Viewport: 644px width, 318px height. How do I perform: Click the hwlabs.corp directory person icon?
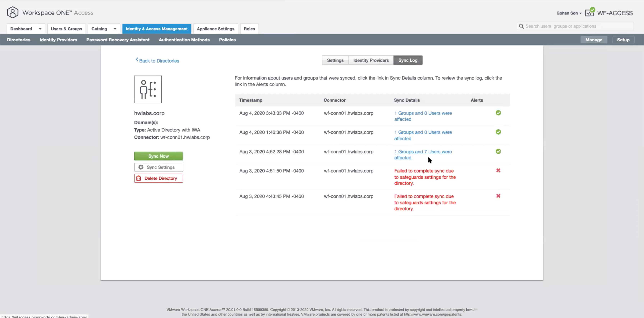(x=148, y=89)
